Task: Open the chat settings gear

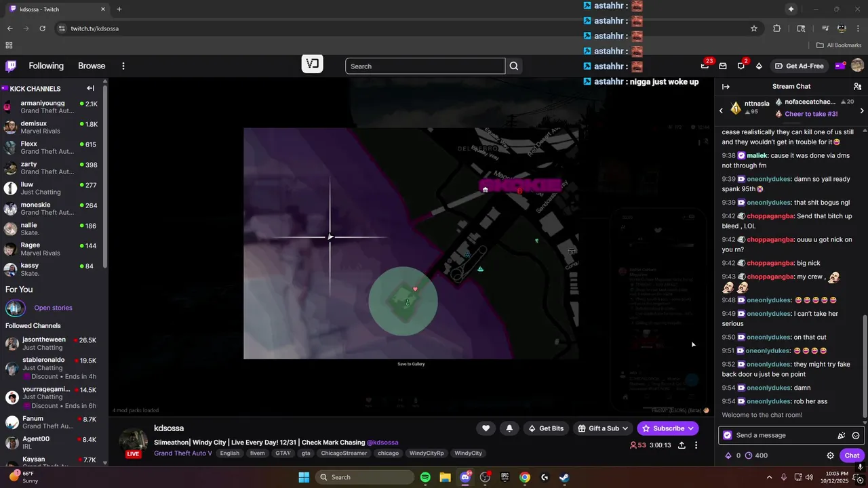Action: pyautogui.click(x=830, y=455)
